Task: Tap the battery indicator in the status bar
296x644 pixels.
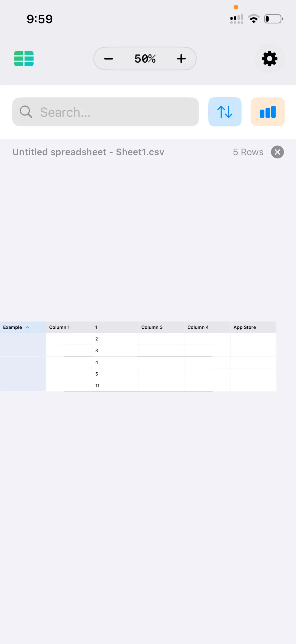Action: pyautogui.click(x=273, y=18)
